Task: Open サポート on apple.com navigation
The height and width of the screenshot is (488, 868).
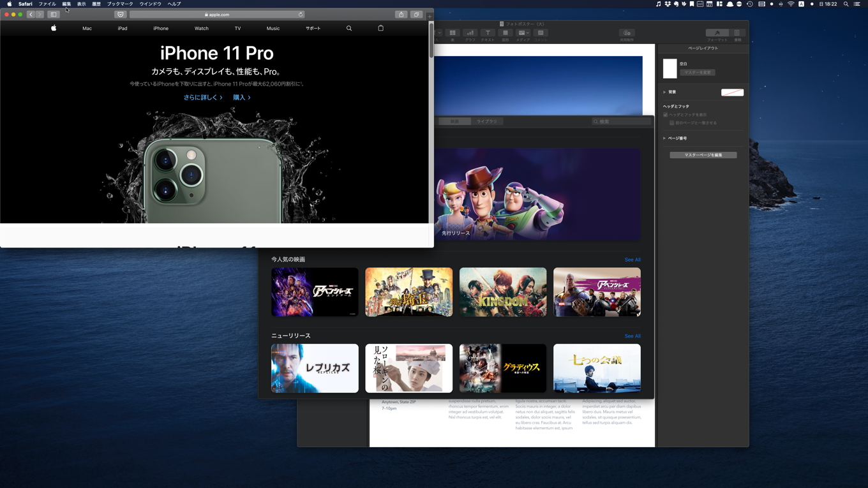Action: click(313, 28)
